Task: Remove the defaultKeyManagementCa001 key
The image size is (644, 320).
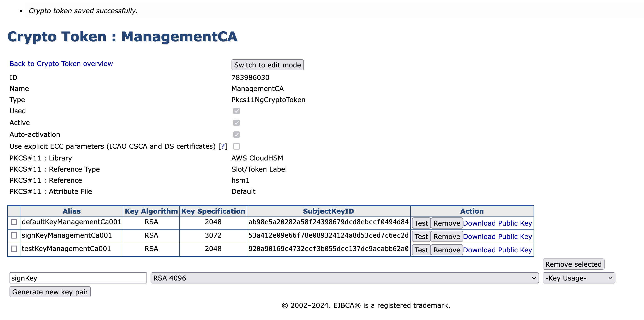Action: click(x=446, y=223)
